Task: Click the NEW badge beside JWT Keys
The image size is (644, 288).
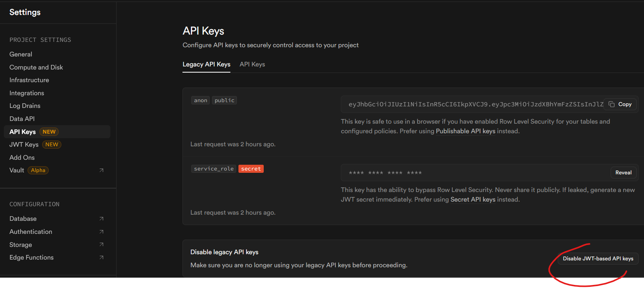Action: coord(52,144)
